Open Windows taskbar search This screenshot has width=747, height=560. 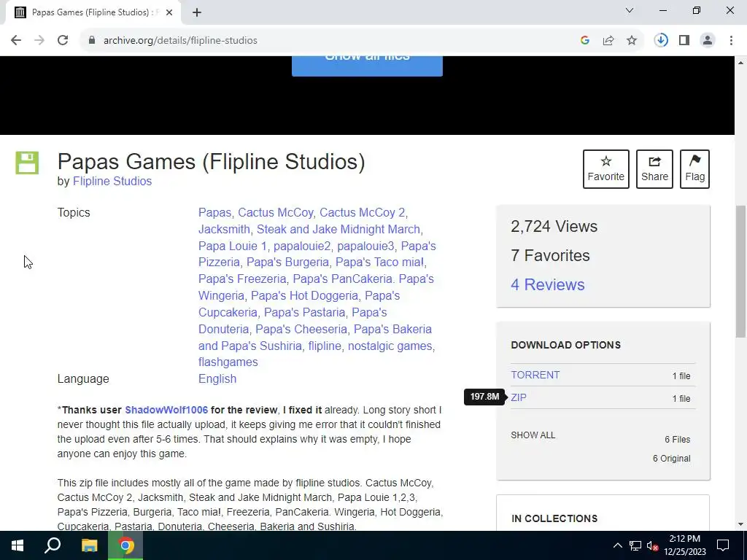[x=53, y=545]
